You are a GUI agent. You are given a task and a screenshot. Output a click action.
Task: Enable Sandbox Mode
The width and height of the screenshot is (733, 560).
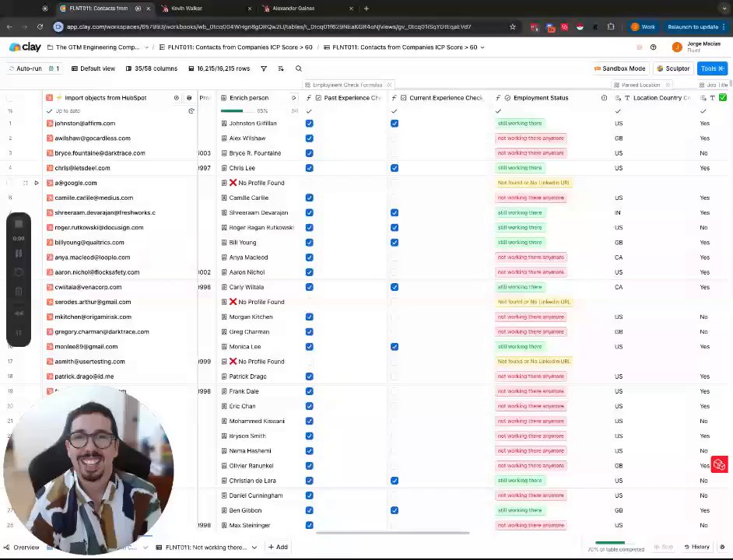(x=619, y=68)
